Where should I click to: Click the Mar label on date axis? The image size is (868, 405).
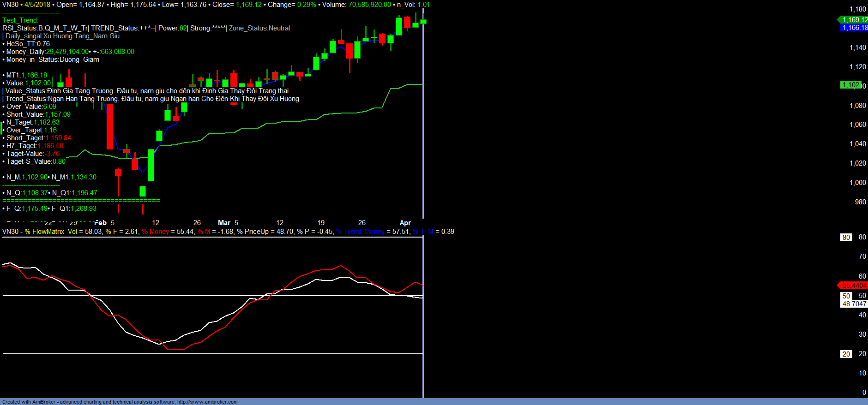pyautogui.click(x=224, y=223)
